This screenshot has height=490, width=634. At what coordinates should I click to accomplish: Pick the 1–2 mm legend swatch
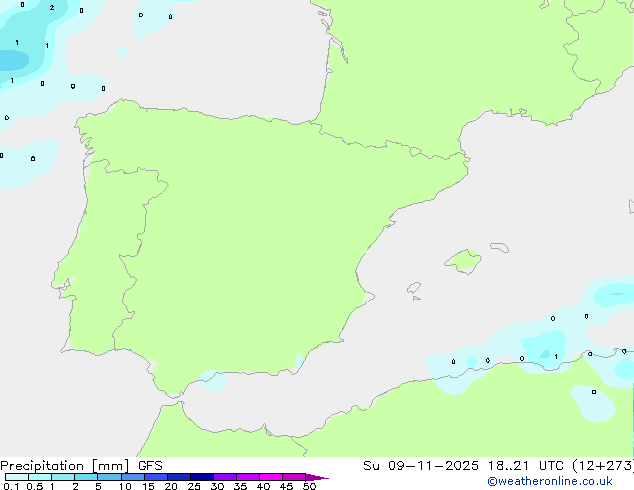63,477
